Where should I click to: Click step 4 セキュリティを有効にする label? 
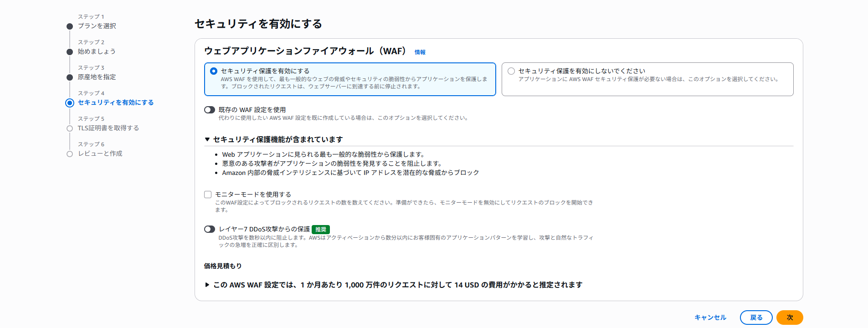[x=116, y=102]
